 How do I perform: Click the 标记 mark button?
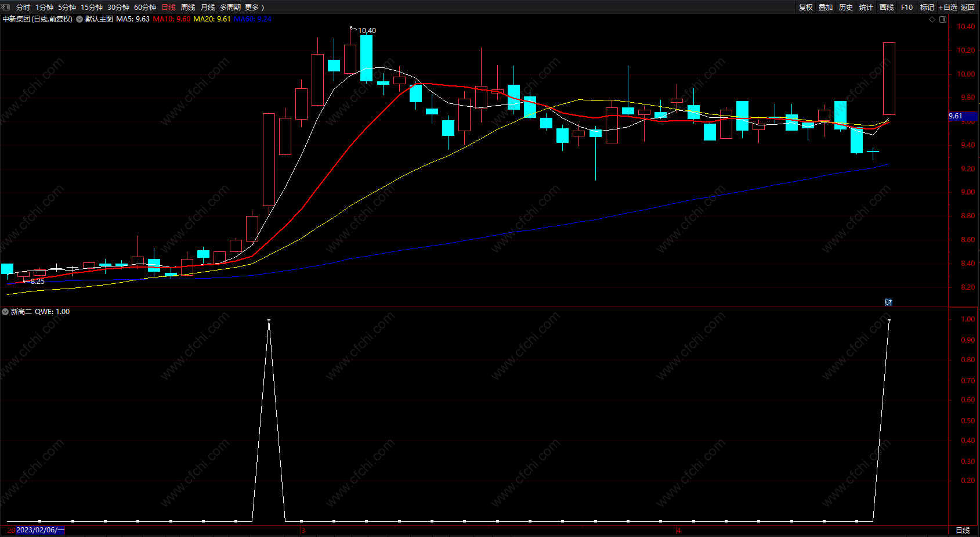927,8
